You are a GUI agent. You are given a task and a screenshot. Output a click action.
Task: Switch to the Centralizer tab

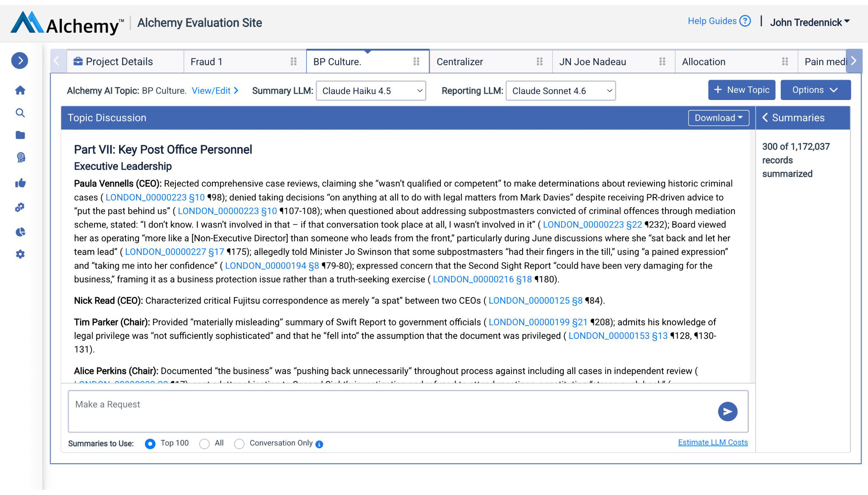(460, 62)
